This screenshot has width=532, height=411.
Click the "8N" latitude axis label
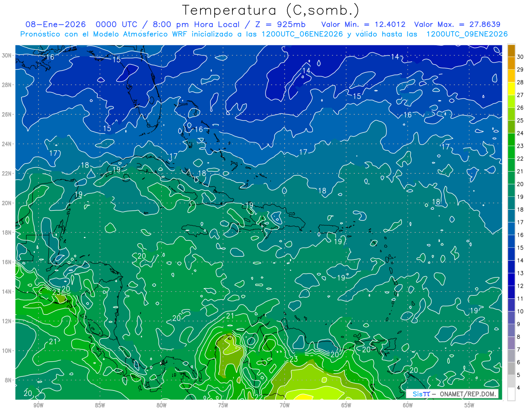[x=9, y=380]
